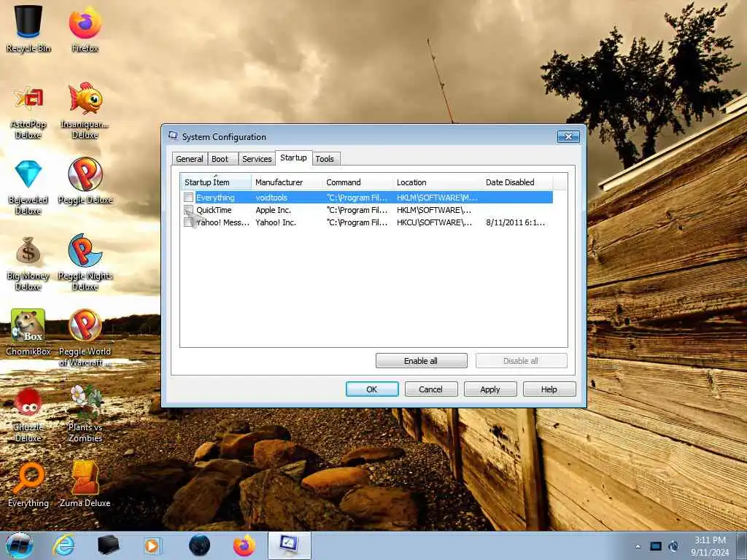Click the System Configuration title bar icon
The width and height of the screenshot is (747, 560).
pyautogui.click(x=173, y=136)
